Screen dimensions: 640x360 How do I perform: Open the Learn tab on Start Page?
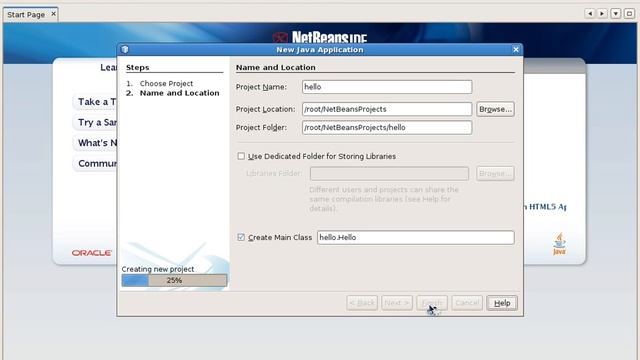click(x=108, y=67)
